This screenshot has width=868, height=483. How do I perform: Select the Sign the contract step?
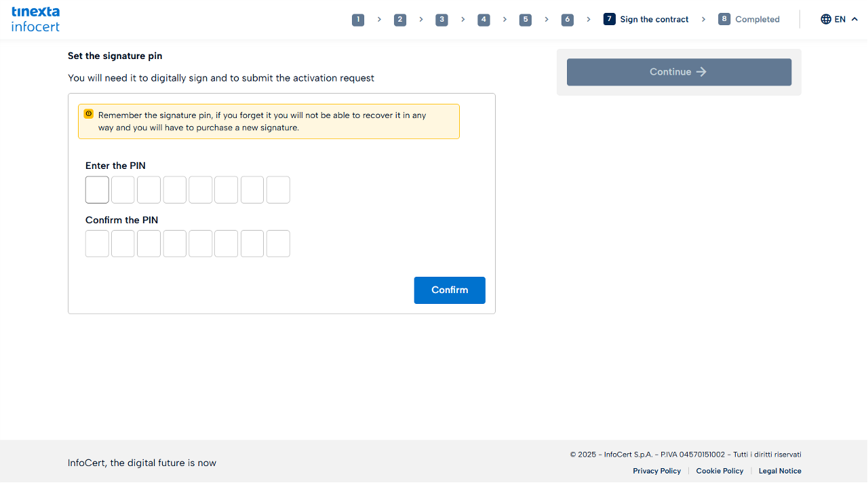[654, 20]
